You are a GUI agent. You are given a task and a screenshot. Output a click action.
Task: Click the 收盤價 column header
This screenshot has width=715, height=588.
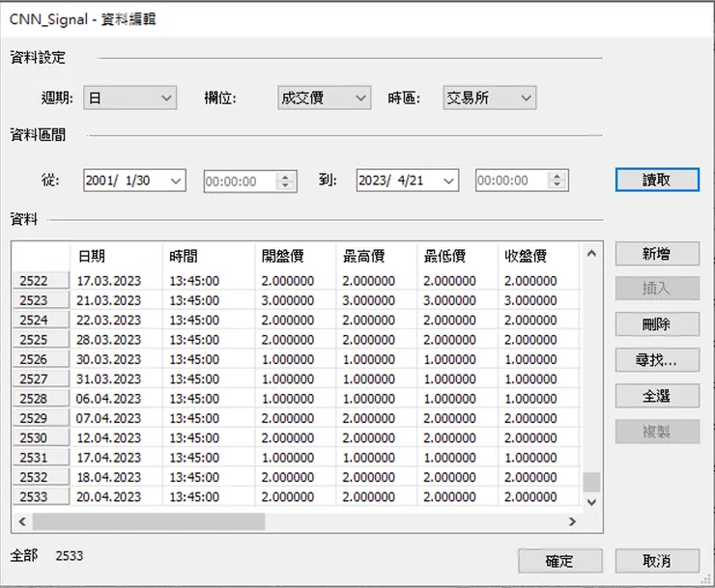pos(538,256)
